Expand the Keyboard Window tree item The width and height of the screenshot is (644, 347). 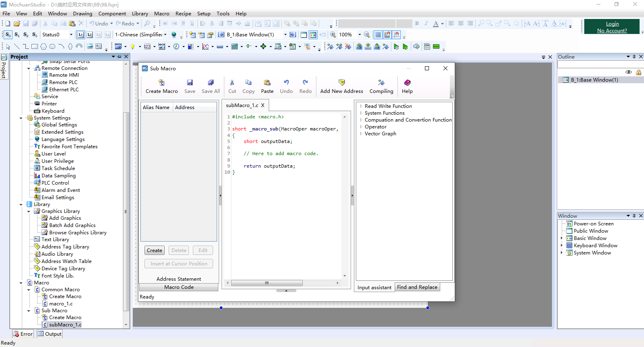(561, 246)
